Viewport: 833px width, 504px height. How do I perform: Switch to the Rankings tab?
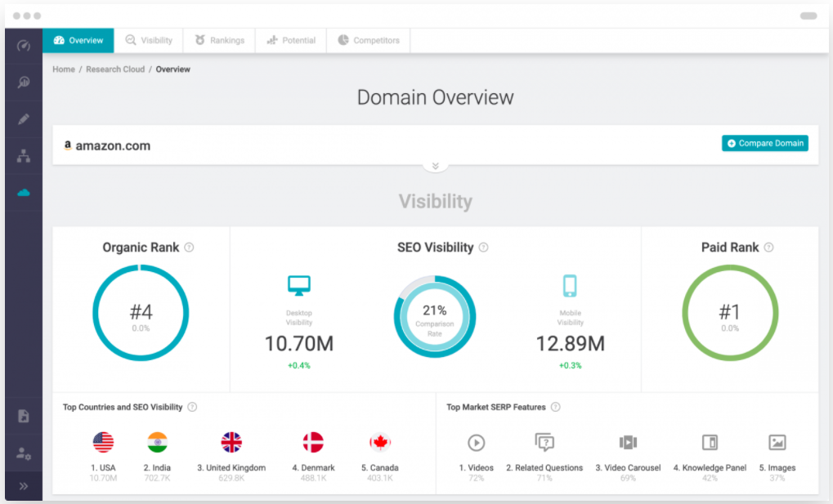(x=219, y=40)
